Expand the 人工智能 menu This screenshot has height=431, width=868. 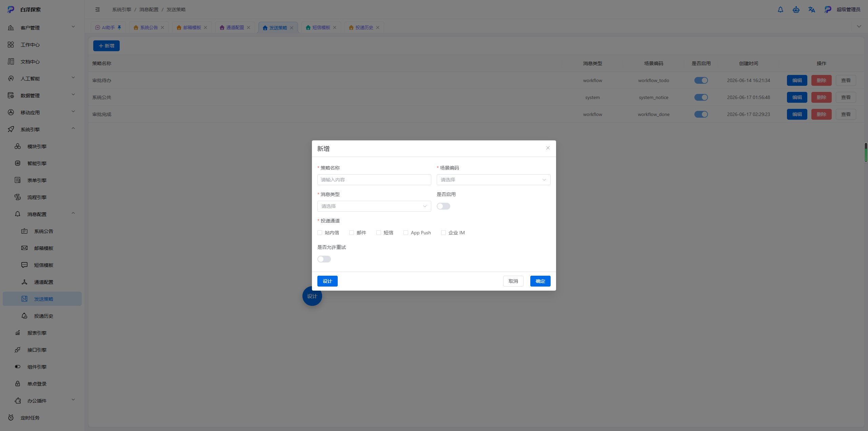tap(42, 78)
